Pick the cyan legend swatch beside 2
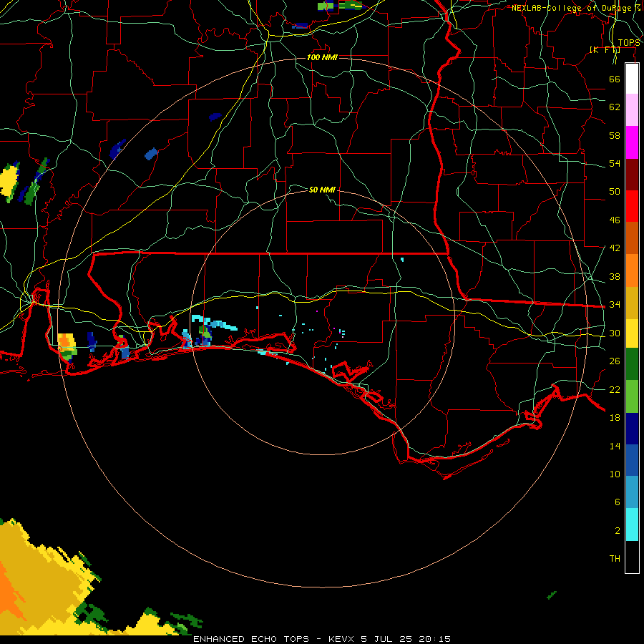Viewport: 644px width, 644px height. (x=632, y=525)
